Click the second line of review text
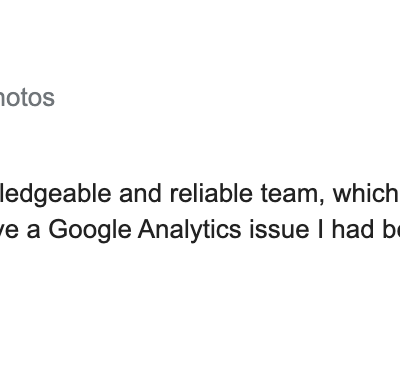The width and height of the screenshot is (400, 386). [200, 231]
